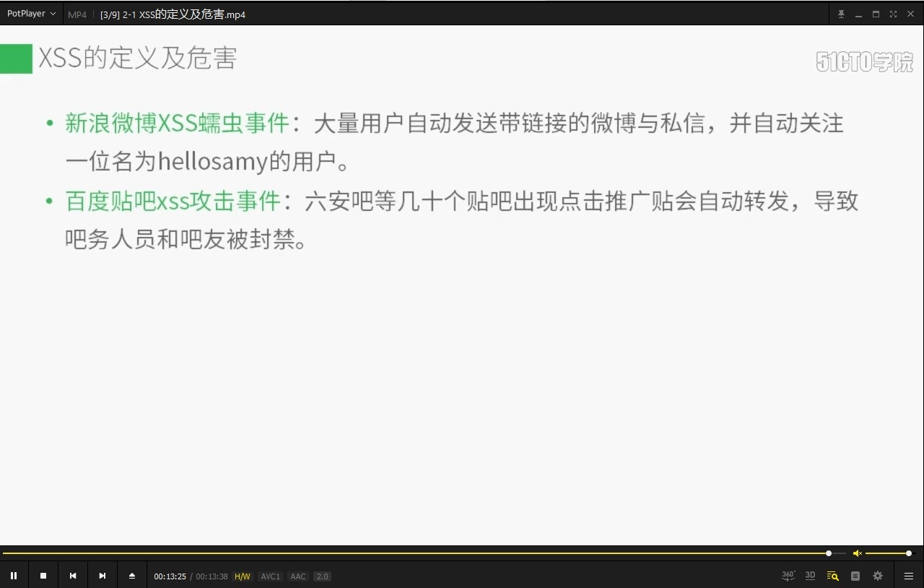Eject or open a new media file
Viewport: 924px width, 588px height.
click(x=131, y=576)
